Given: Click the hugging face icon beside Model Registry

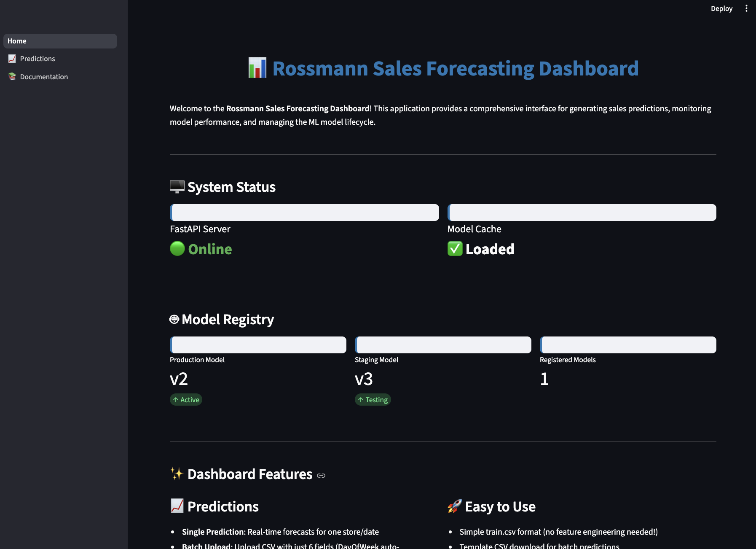Looking at the screenshot, I should point(174,319).
